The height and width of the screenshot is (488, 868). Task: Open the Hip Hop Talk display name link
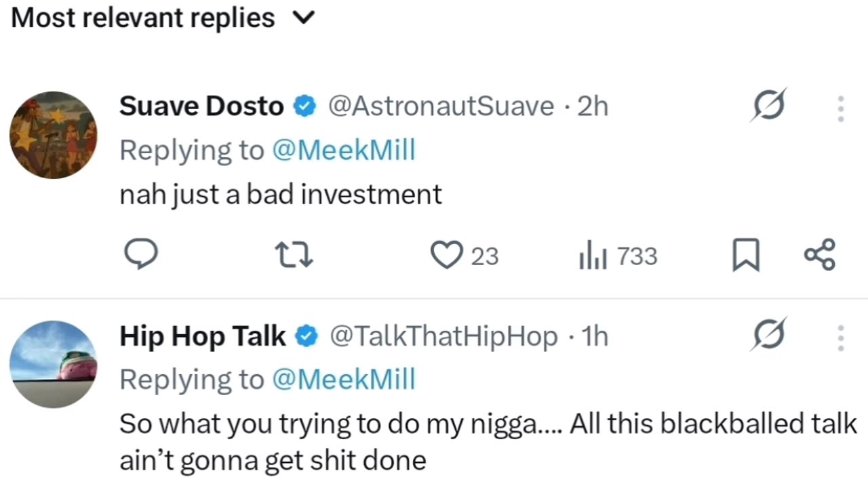coord(203,336)
